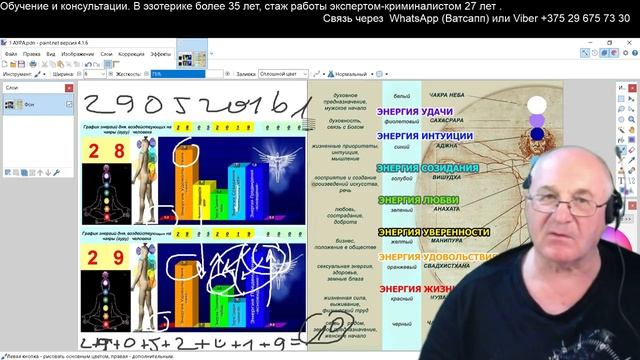Select the Move Selected Pixels tool
Viewport: 640px width, 360px height.
[x=631, y=99]
